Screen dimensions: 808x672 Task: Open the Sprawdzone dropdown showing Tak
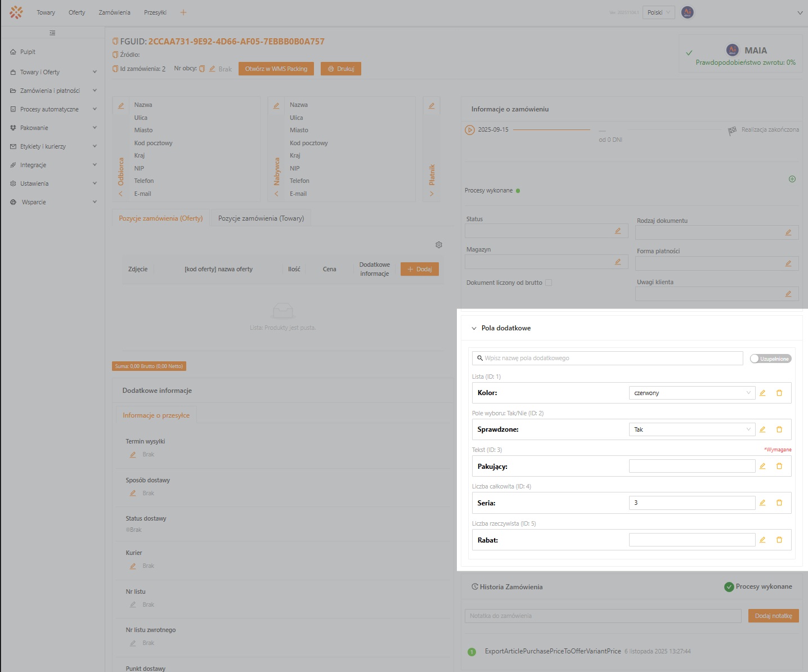[x=692, y=429]
